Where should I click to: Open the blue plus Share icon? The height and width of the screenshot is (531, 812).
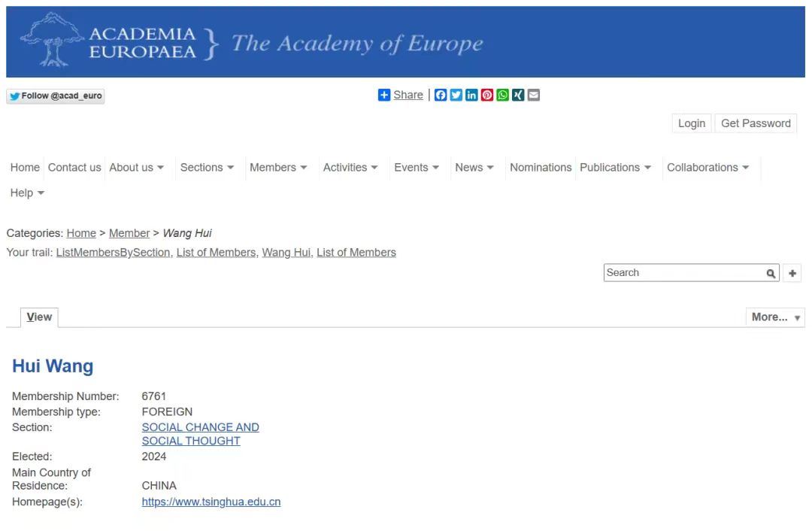pyautogui.click(x=384, y=95)
